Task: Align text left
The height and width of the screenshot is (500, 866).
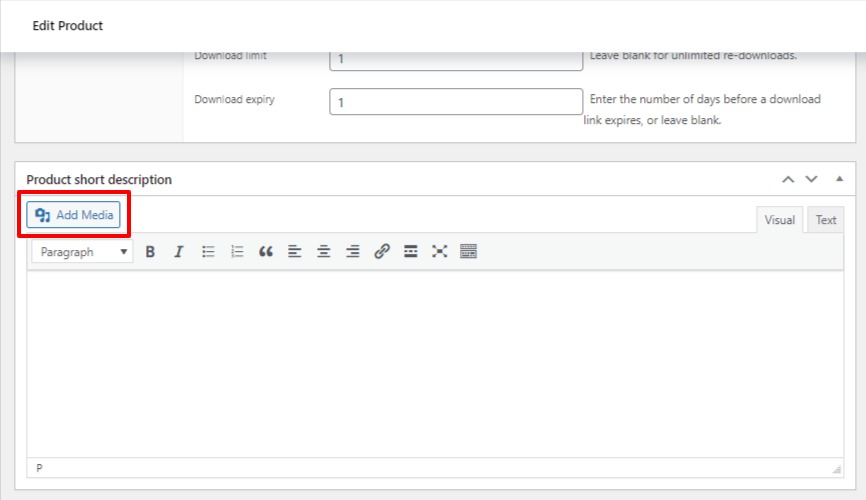Action: point(294,252)
